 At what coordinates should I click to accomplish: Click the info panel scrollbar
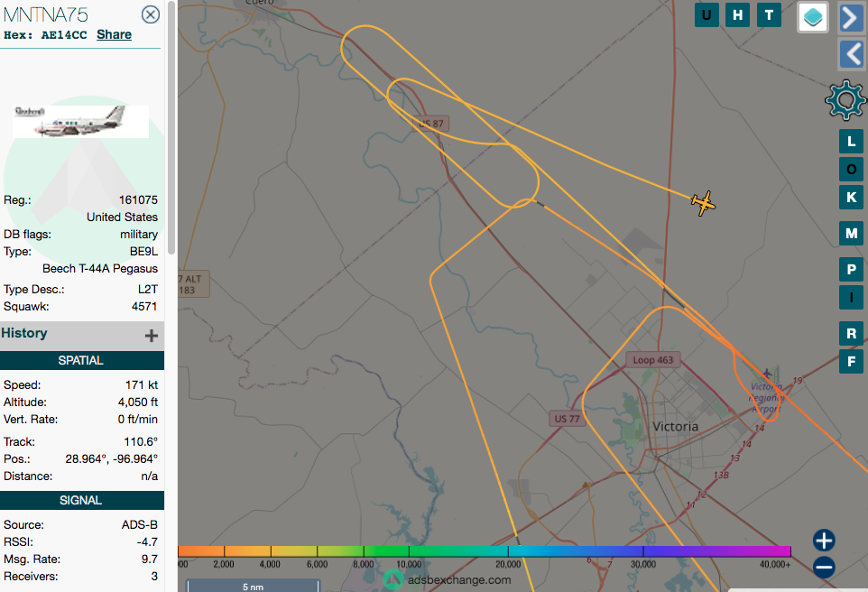(x=171, y=127)
